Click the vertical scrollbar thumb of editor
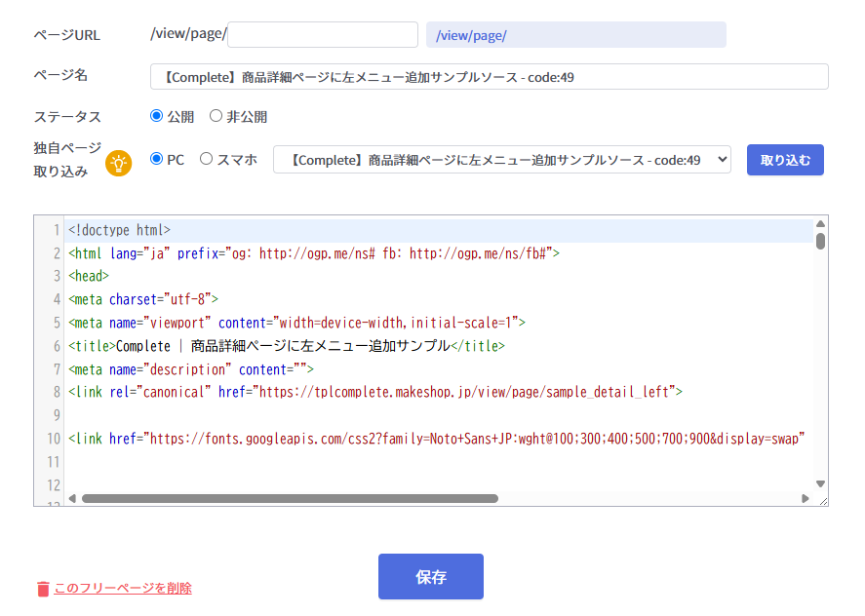 tap(820, 241)
